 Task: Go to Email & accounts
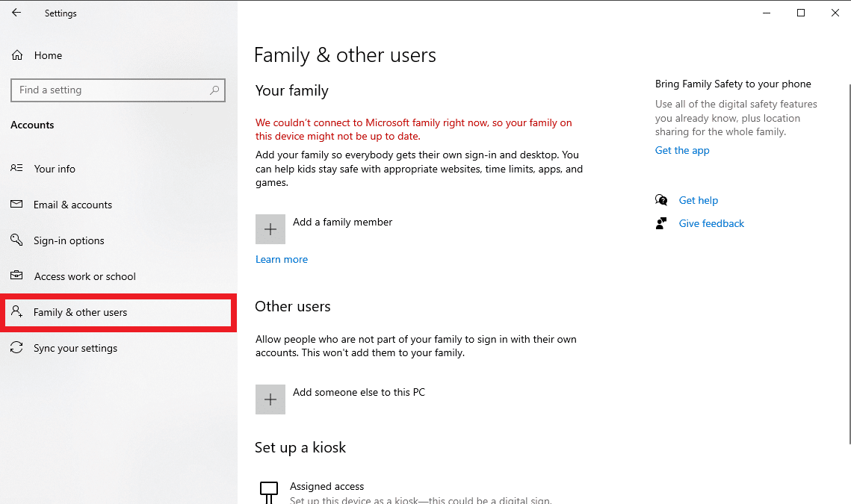coord(72,205)
